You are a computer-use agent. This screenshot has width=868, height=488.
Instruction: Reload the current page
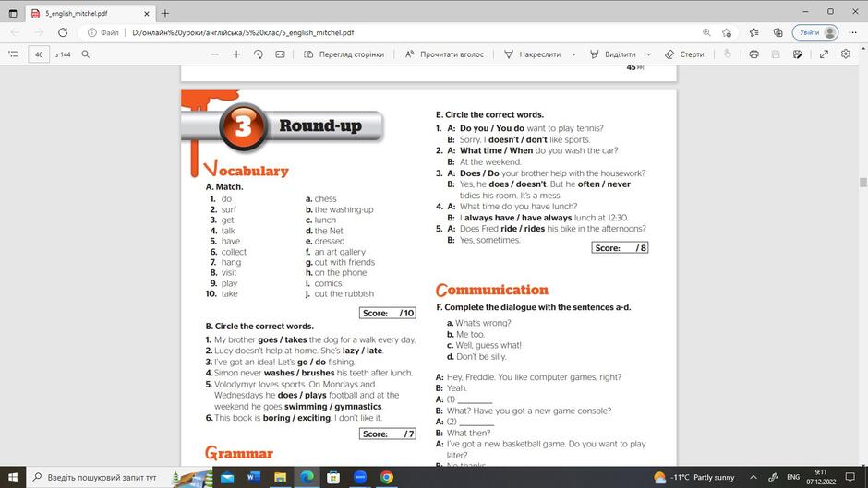point(63,32)
